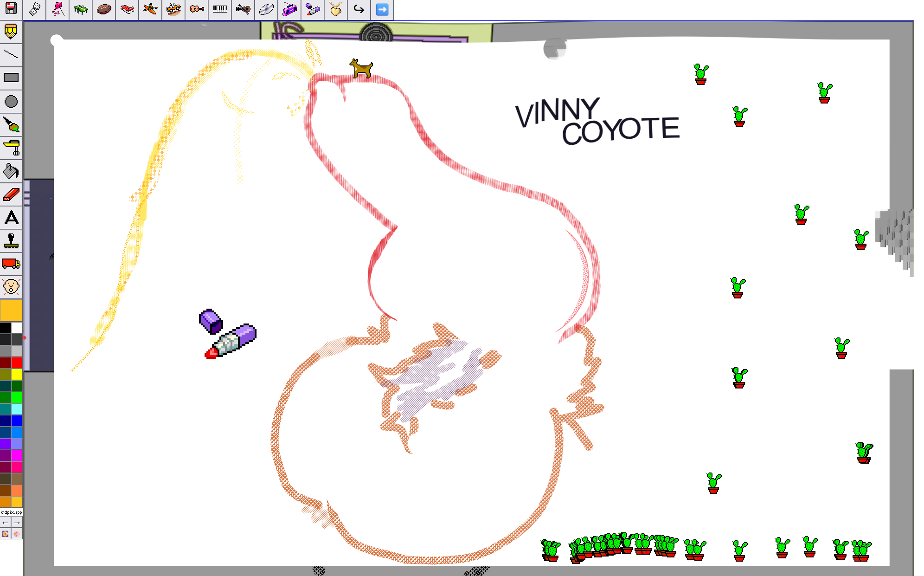
Task: Select the Wacky Brush paintbrush tool
Action: pyautogui.click(x=11, y=125)
